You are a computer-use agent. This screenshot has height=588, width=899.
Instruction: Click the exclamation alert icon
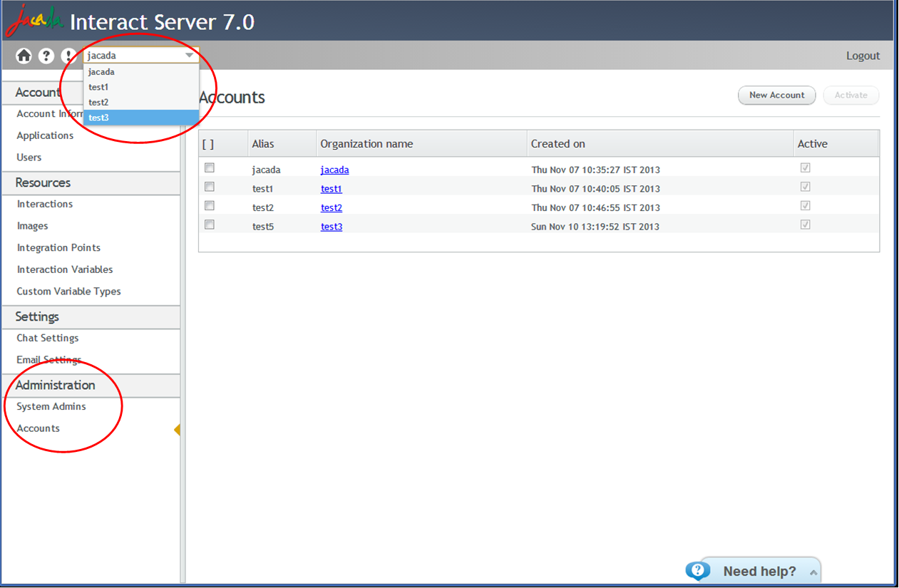click(x=68, y=56)
